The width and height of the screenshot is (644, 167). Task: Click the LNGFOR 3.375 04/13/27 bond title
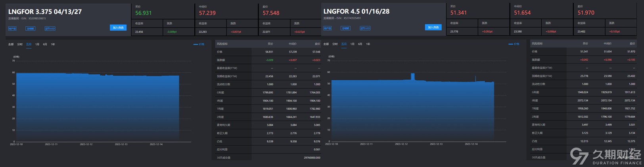(x=45, y=12)
